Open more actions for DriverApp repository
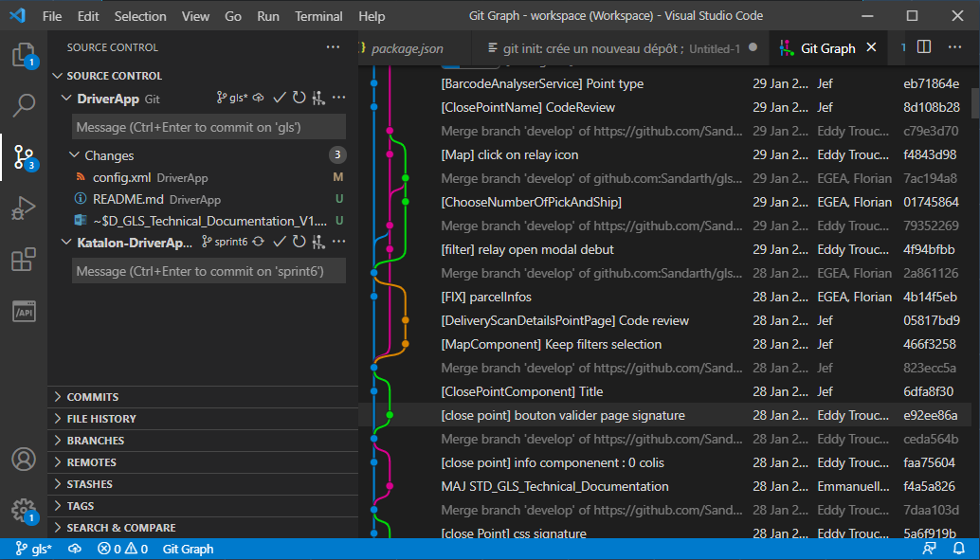The image size is (980, 560). (338, 99)
